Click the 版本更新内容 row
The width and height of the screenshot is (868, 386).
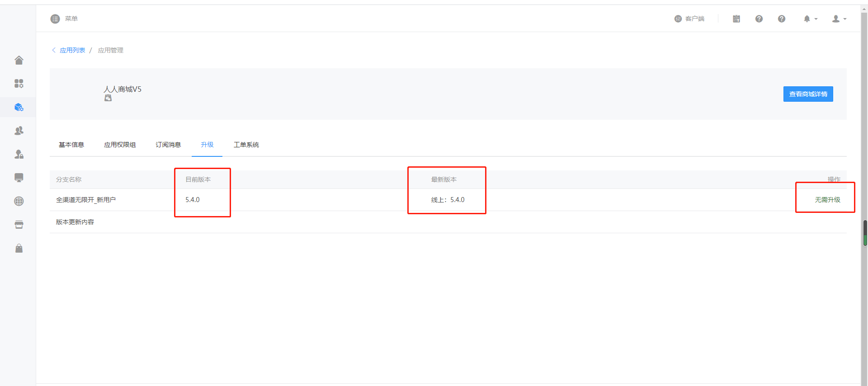[x=448, y=222]
